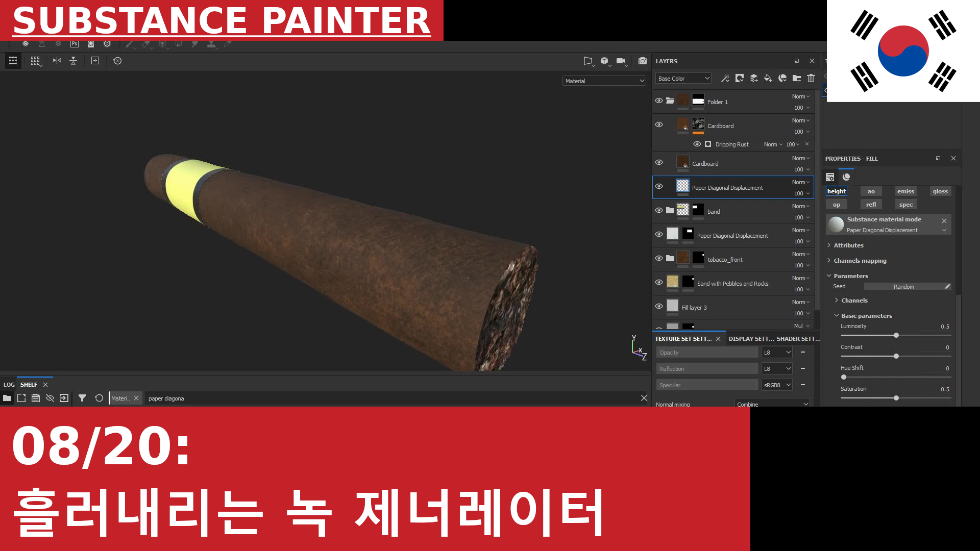This screenshot has width=980, height=551.
Task: Adjust the Luminosity slider handle
Action: (x=896, y=335)
